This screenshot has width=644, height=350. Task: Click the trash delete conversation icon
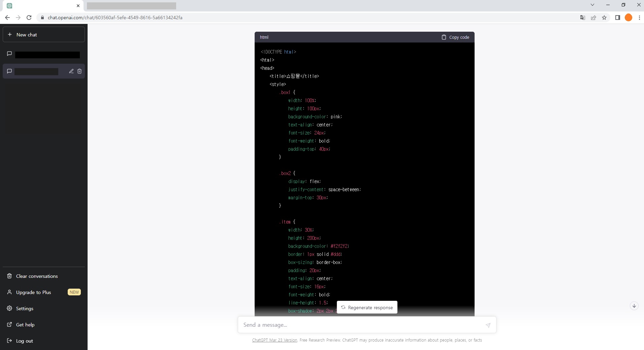(79, 71)
